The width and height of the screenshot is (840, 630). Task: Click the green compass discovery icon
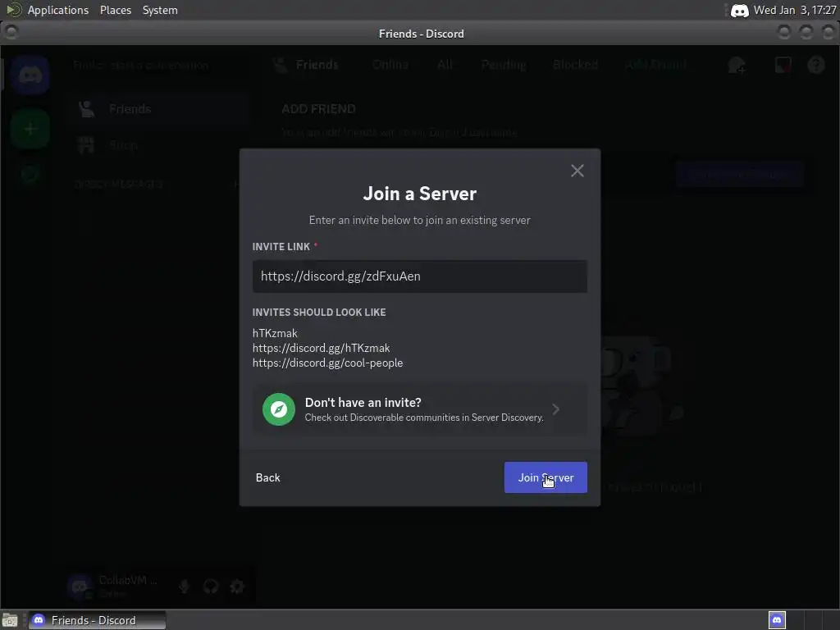[x=279, y=409]
